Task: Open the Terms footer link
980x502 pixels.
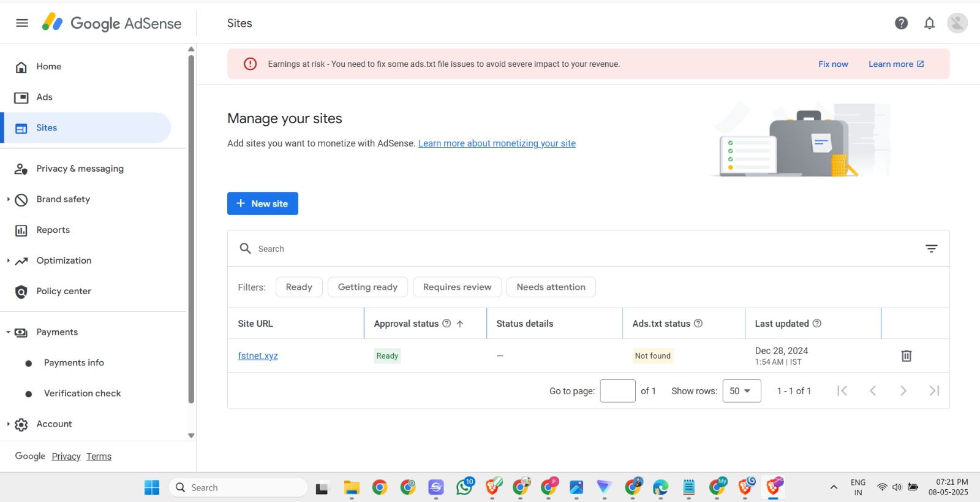Action: pos(99,457)
